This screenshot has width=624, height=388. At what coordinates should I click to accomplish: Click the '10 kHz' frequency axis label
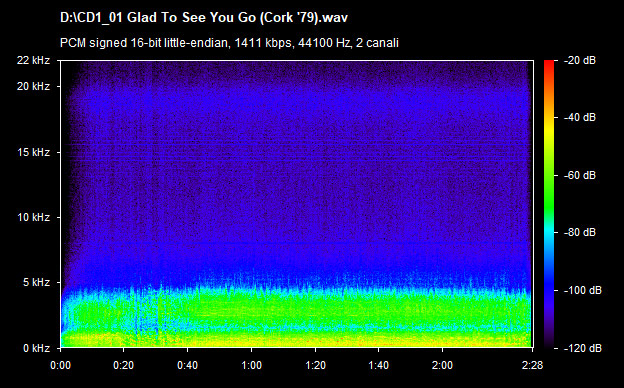pyautogui.click(x=33, y=218)
